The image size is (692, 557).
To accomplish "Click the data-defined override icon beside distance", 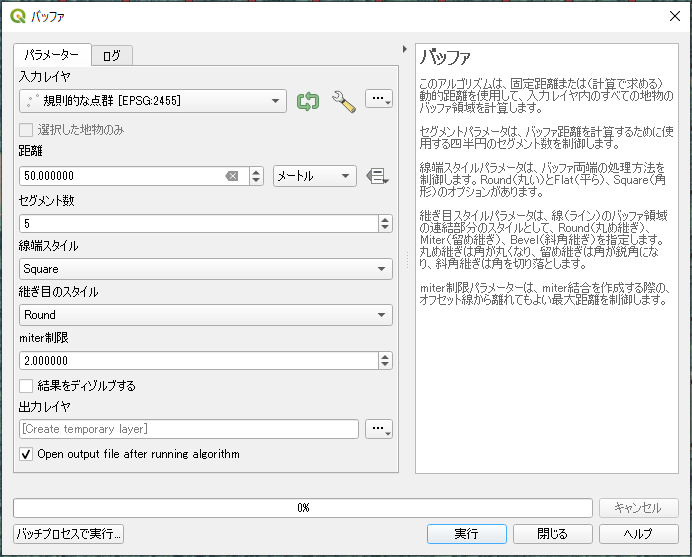I will [x=377, y=176].
